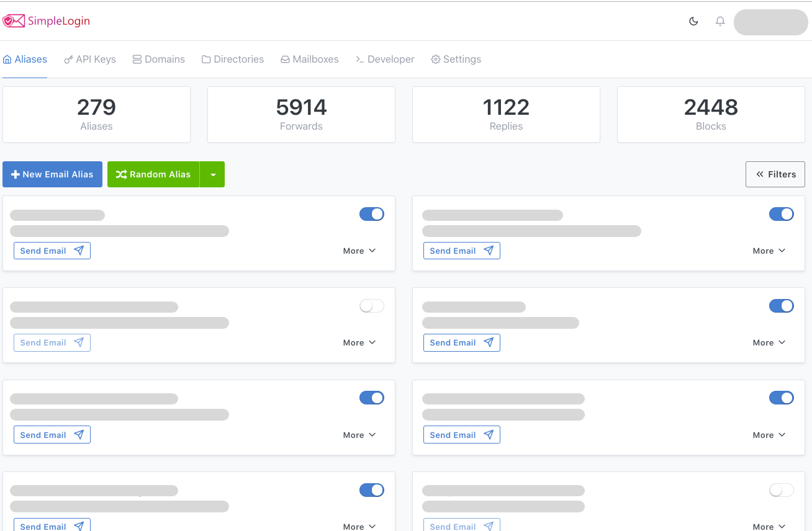This screenshot has height=531, width=812.
Task: Expand More on the first left-column alias
Action: (359, 251)
